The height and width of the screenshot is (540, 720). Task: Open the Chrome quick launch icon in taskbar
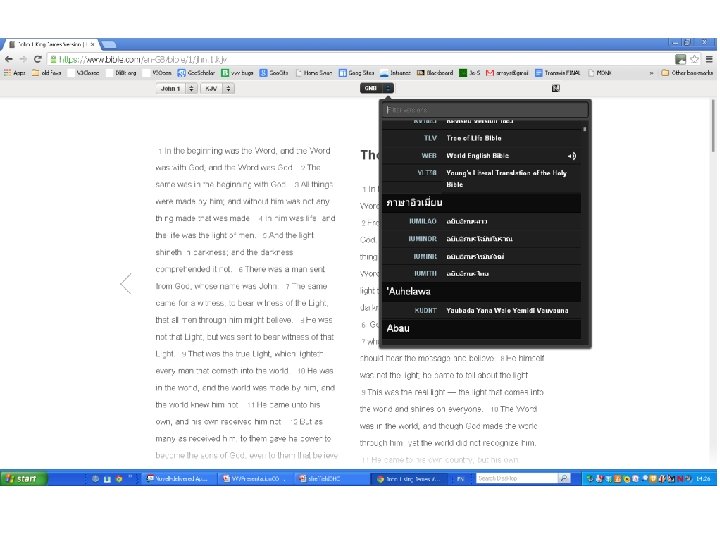point(119,478)
